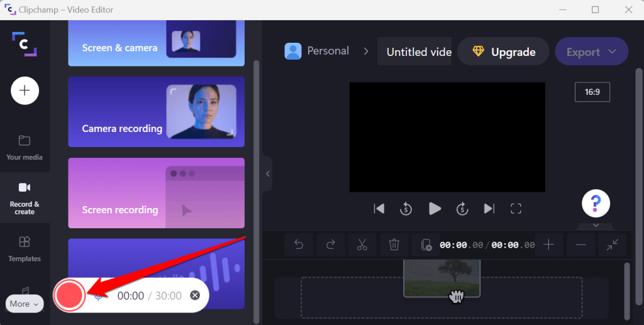Enter fullscreen preview mode
The width and height of the screenshot is (644, 325).
tap(516, 209)
